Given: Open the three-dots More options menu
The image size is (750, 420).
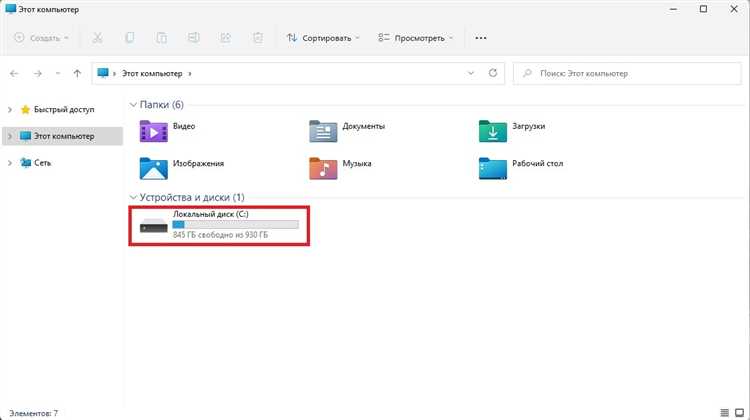Looking at the screenshot, I should tap(481, 38).
